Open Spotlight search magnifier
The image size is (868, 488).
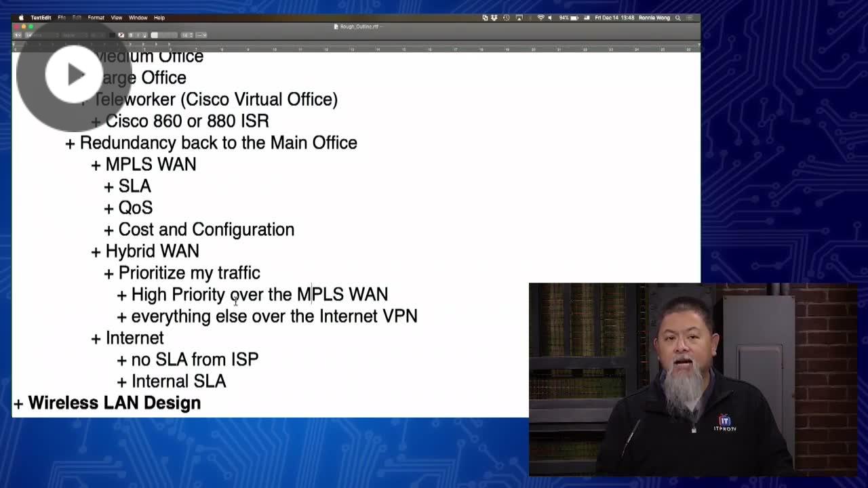[x=677, y=18]
